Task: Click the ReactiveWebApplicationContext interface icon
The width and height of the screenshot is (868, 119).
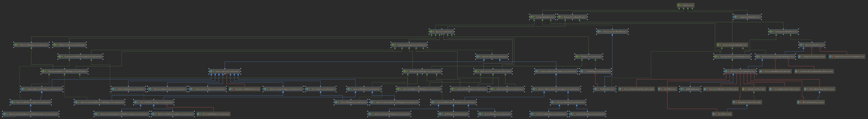Action: pos(16,45)
